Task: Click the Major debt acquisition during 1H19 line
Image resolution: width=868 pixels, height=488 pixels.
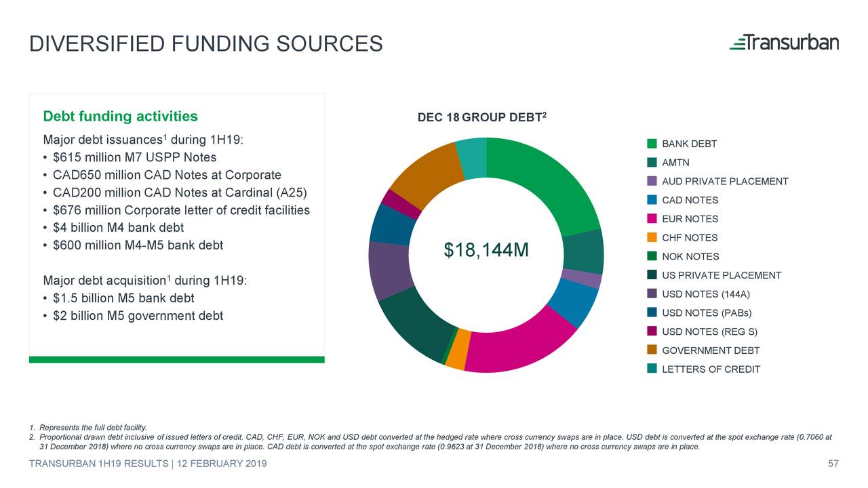Action: click(x=145, y=280)
